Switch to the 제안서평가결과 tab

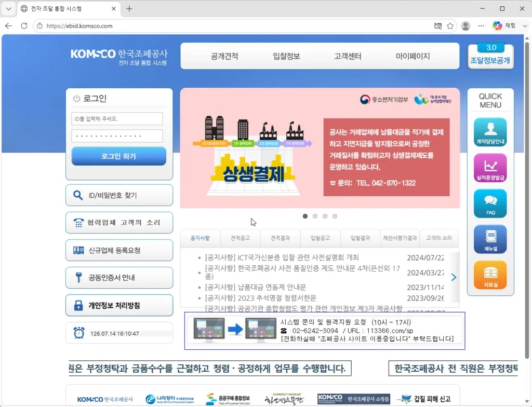pos(400,238)
